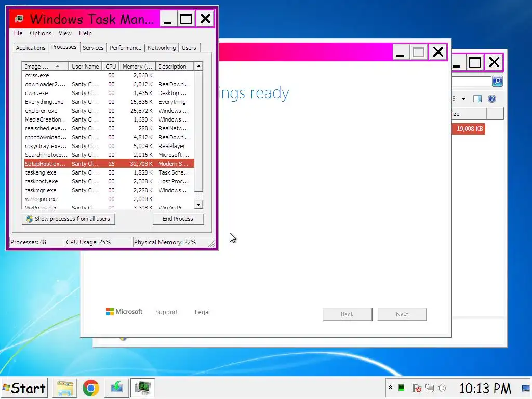Open the green CPU usage tray icon
The width and height of the screenshot is (532, 399).
click(x=402, y=388)
